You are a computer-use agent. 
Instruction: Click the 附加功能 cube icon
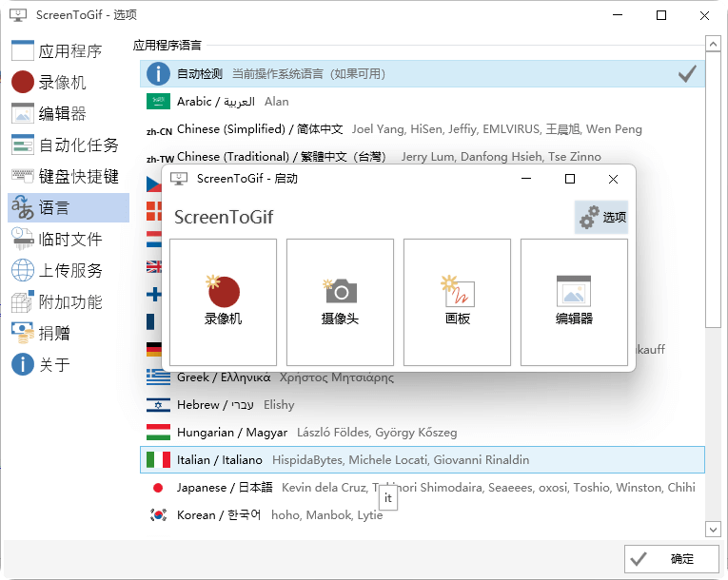pyautogui.click(x=23, y=301)
